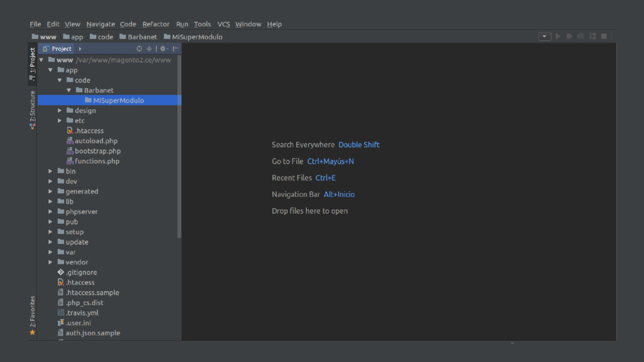Expand the design folder arrow
This screenshot has height=362, width=644.
[x=60, y=111]
